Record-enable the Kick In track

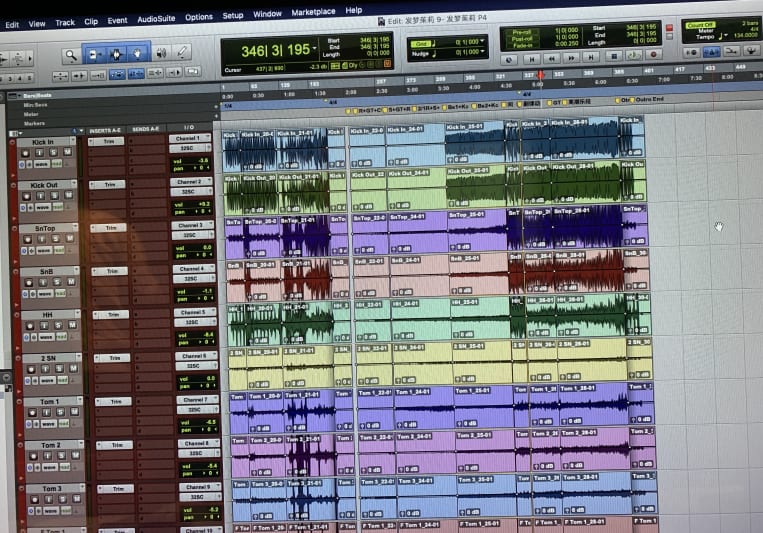(25, 153)
